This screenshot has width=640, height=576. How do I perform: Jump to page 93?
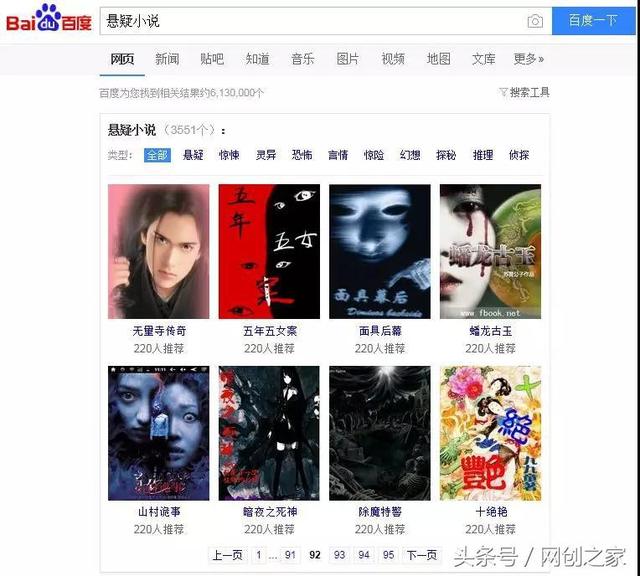tap(339, 555)
